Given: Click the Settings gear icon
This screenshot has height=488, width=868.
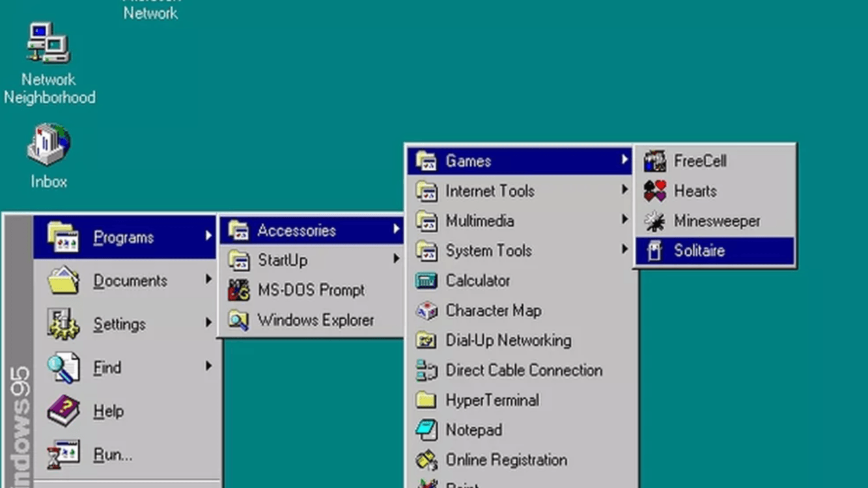Looking at the screenshot, I should point(63,324).
